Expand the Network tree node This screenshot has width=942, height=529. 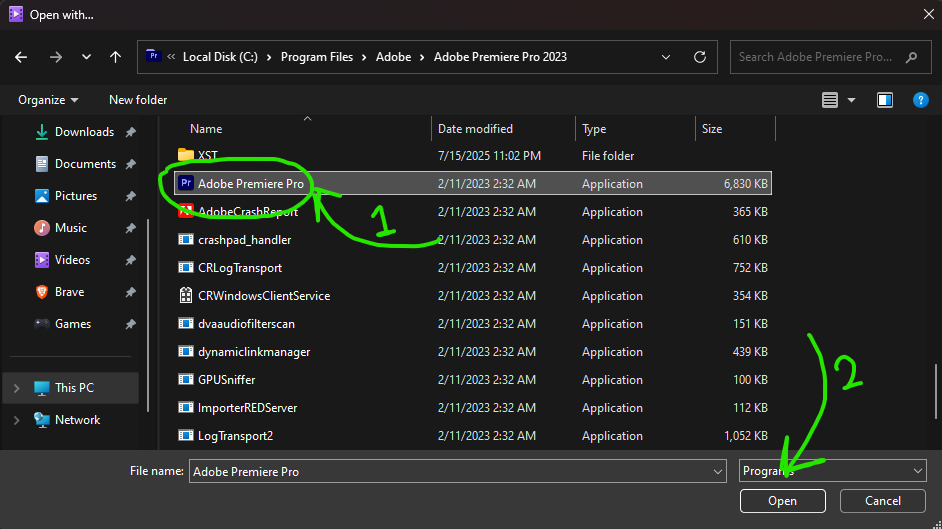17,420
